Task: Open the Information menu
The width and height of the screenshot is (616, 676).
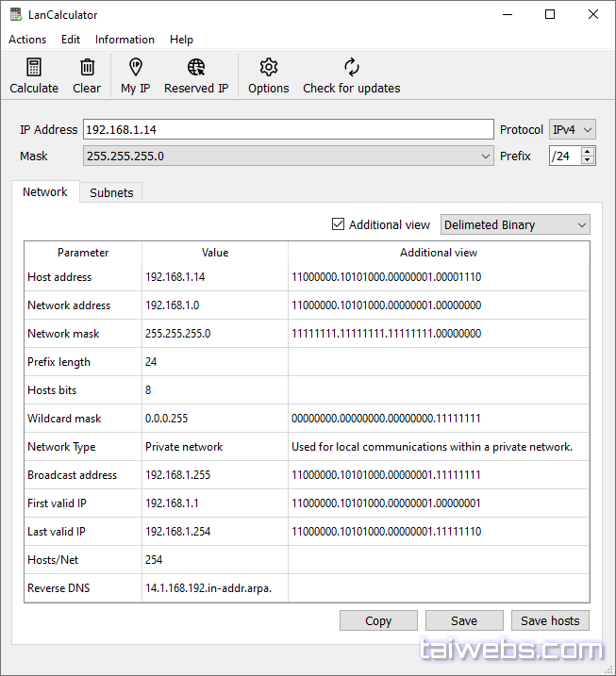Action: pos(125,40)
